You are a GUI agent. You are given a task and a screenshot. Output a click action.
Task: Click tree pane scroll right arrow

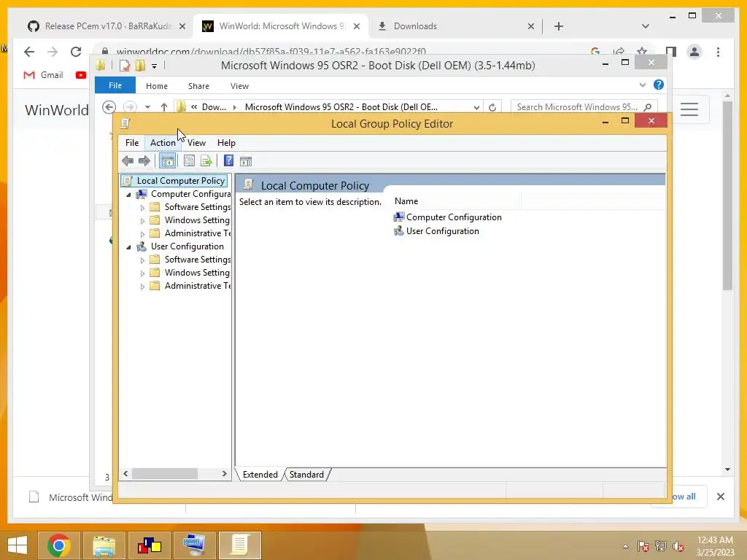click(x=225, y=474)
